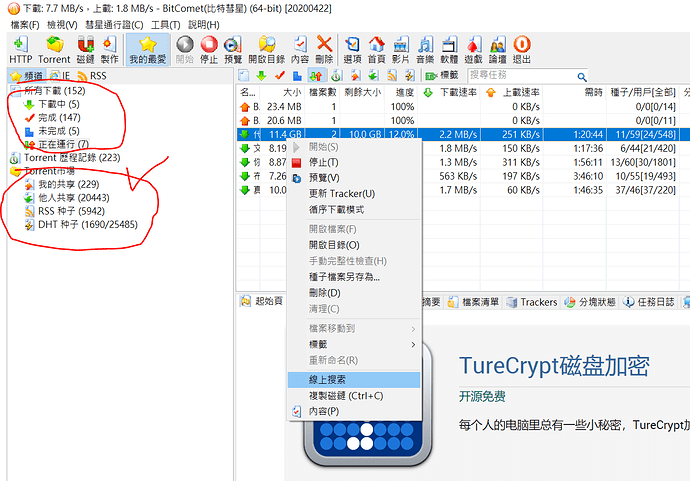Click the HTTP download toolbar icon

(x=21, y=50)
